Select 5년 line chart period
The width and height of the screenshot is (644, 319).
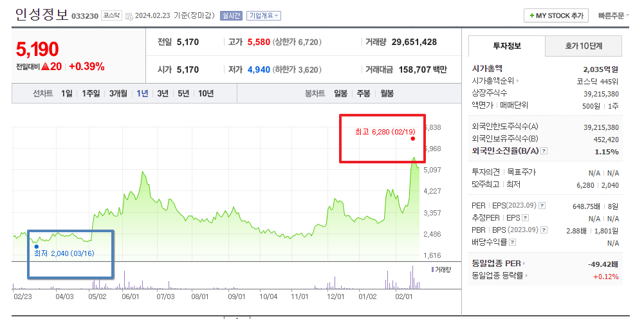[183, 94]
